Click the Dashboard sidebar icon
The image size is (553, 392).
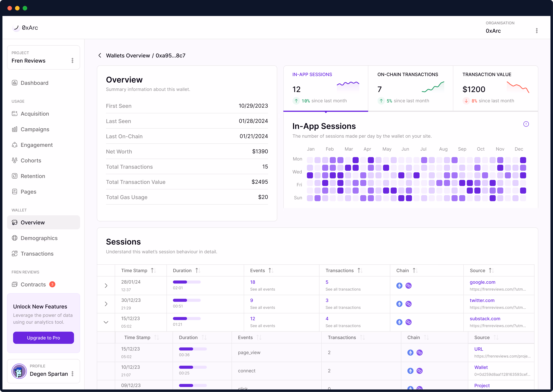(14, 83)
